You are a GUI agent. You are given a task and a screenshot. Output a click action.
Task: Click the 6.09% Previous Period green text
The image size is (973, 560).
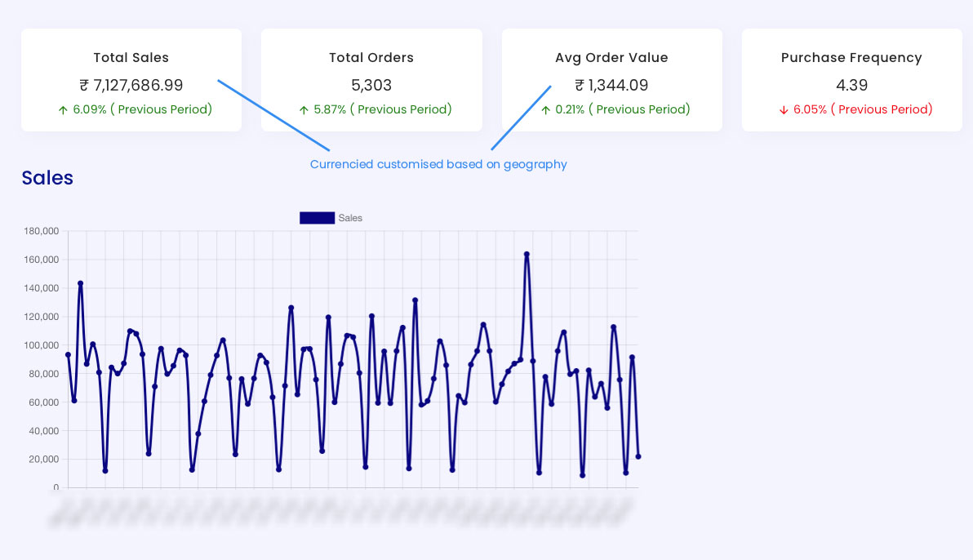143,109
